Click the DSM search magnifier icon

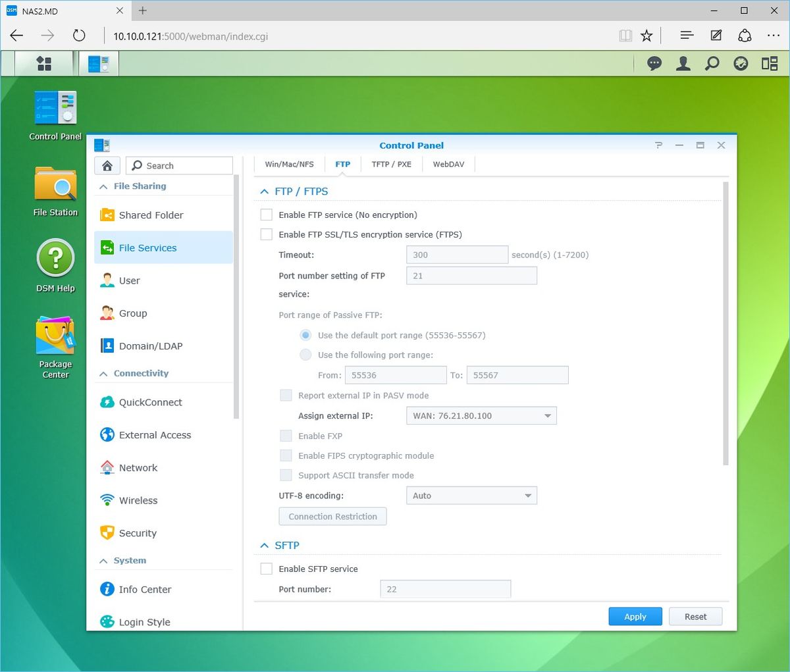click(712, 63)
